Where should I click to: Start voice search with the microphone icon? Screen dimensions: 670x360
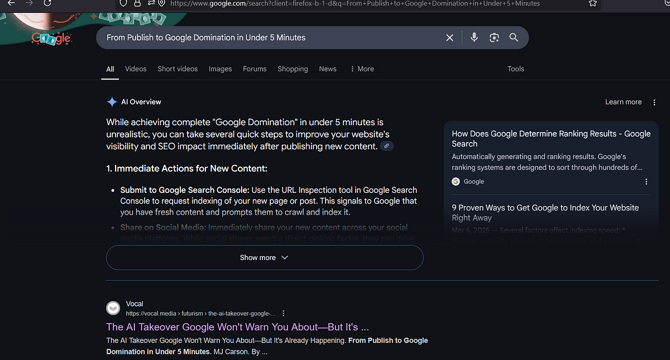pyautogui.click(x=474, y=38)
